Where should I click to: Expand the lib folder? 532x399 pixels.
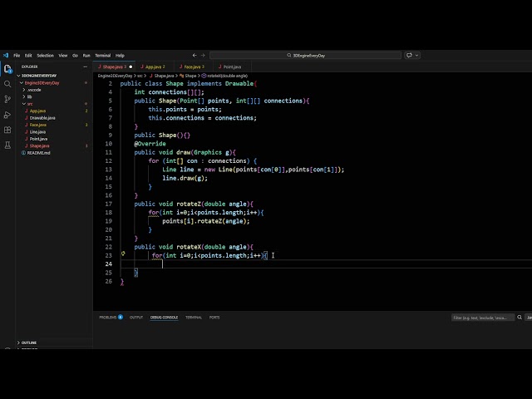30,96
